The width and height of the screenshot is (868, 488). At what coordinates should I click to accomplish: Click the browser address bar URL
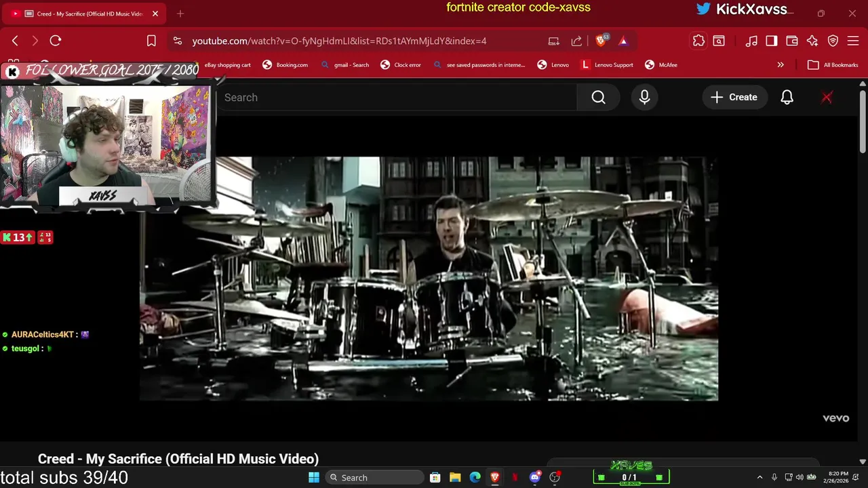tap(339, 41)
